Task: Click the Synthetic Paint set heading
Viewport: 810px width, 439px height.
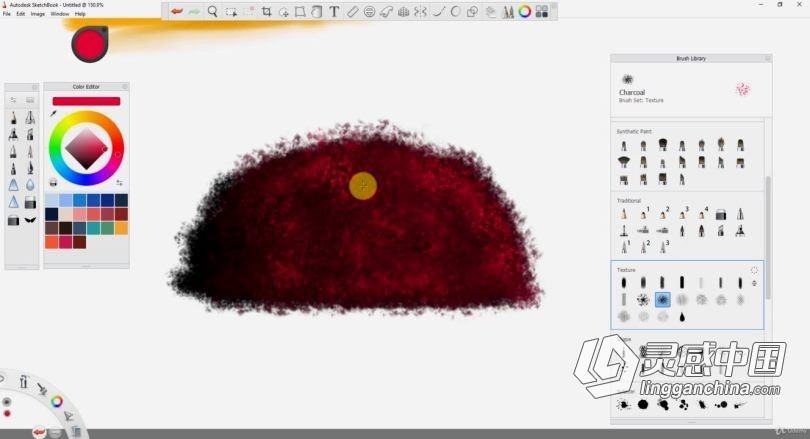Action: tap(634, 132)
